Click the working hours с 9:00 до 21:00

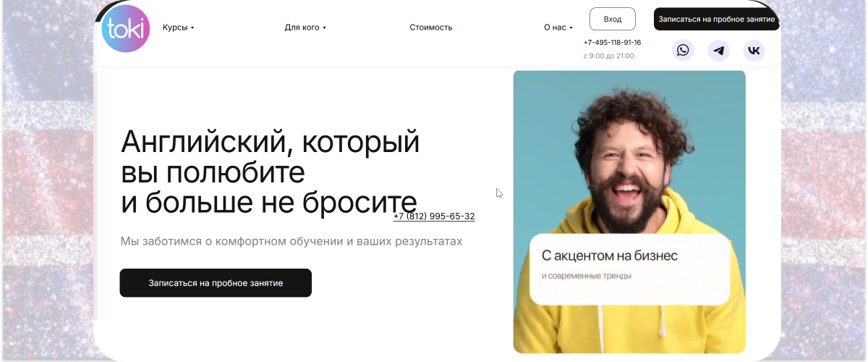coord(608,56)
